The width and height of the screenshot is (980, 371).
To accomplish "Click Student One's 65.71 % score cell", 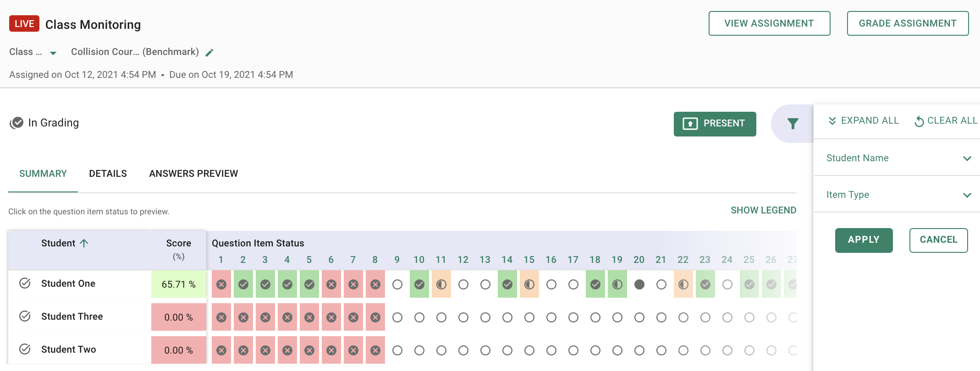I will (x=179, y=284).
